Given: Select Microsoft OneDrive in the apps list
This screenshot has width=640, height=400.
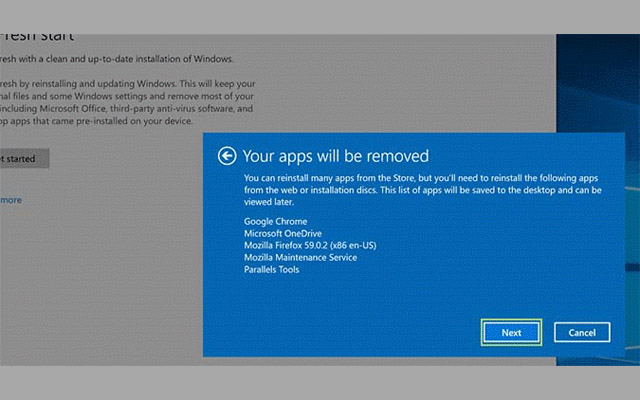Looking at the screenshot, I should coord(283,233).
